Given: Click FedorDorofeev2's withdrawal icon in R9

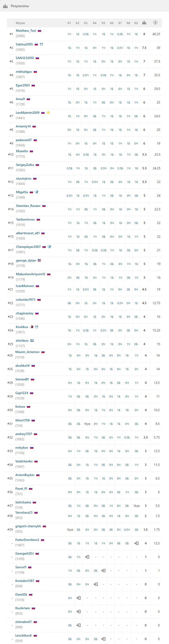Looking at the screenshot, I should click(x=136, y=543).
